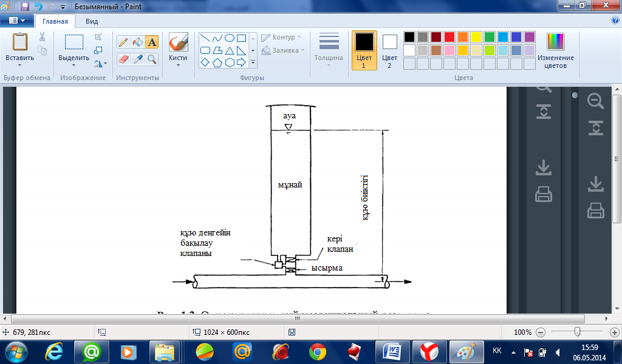Open Google Chrome from the taskbar
622x364 pixels.
(x=318, y=352)
